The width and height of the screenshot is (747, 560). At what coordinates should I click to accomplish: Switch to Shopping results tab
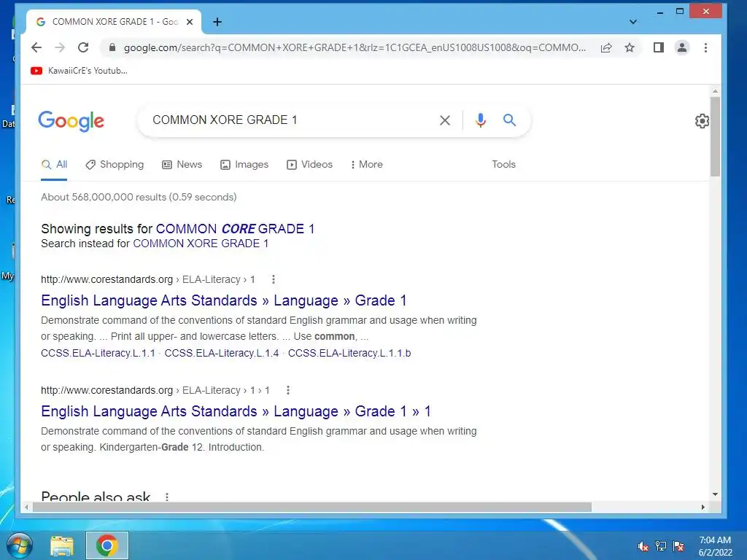point(115,164)
